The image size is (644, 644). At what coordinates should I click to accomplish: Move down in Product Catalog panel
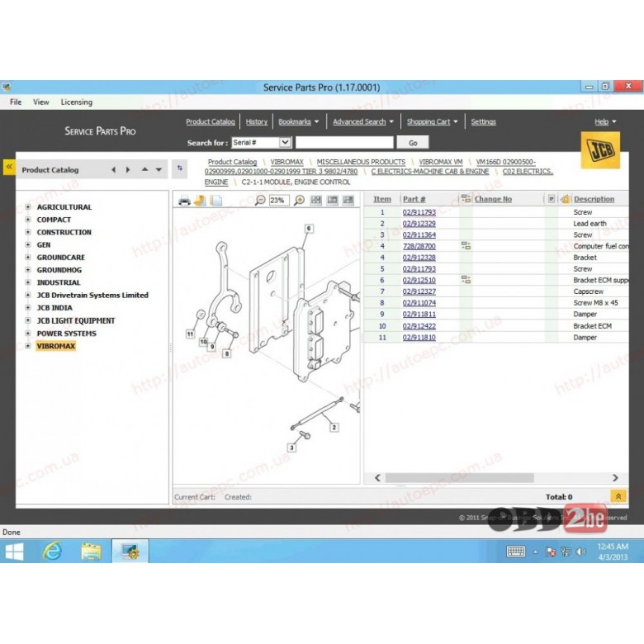coord(159,169)
